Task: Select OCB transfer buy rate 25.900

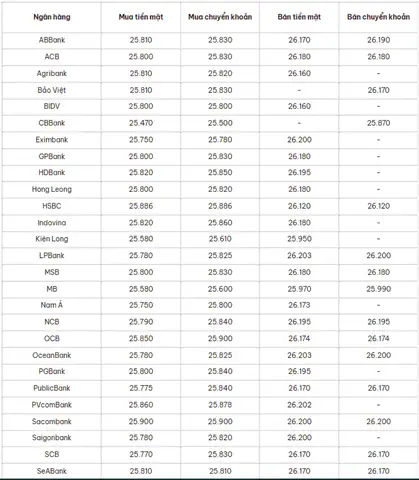Action: (220, 338)
